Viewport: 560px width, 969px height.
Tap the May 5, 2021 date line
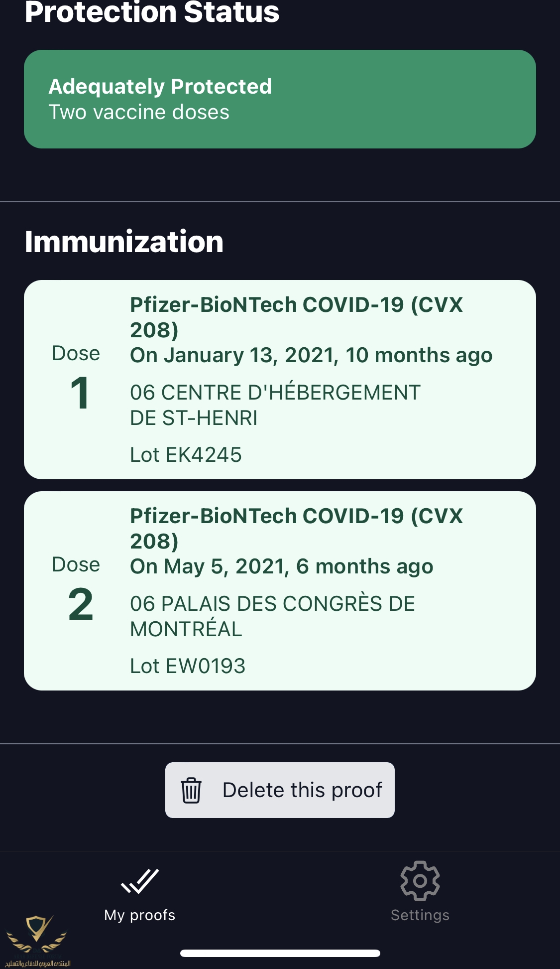pyautogui.click(x=281, y=566)
